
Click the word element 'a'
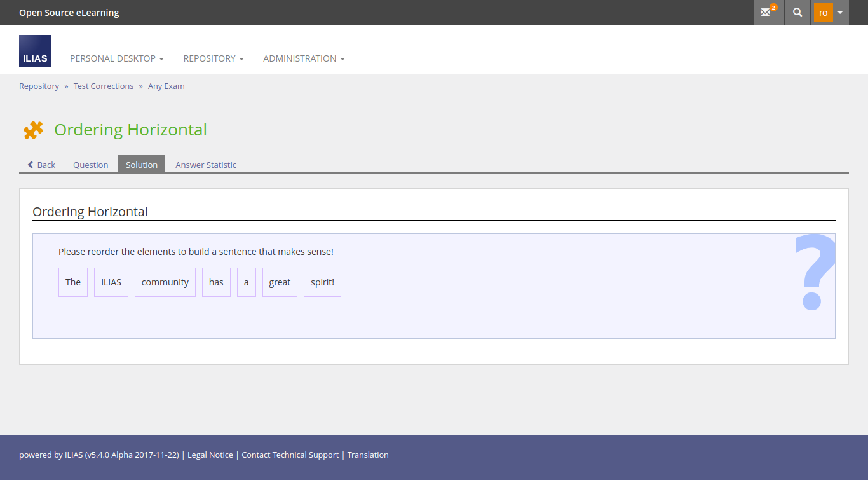click(247, 282)
